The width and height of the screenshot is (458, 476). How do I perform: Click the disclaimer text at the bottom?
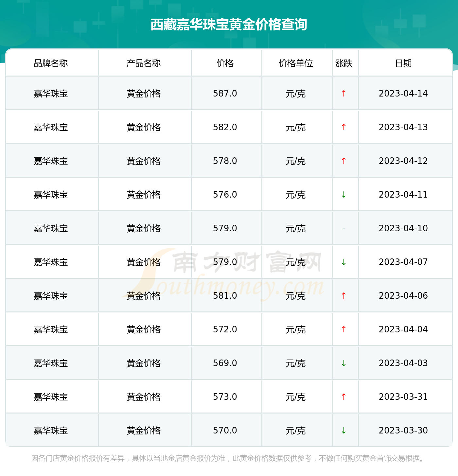[x=229, y=458]
